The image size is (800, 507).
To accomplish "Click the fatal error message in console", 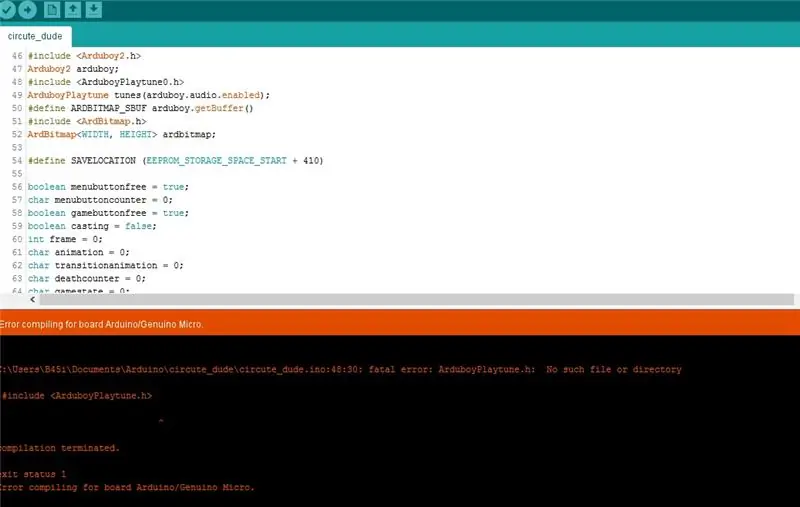I will pos(341,369).
